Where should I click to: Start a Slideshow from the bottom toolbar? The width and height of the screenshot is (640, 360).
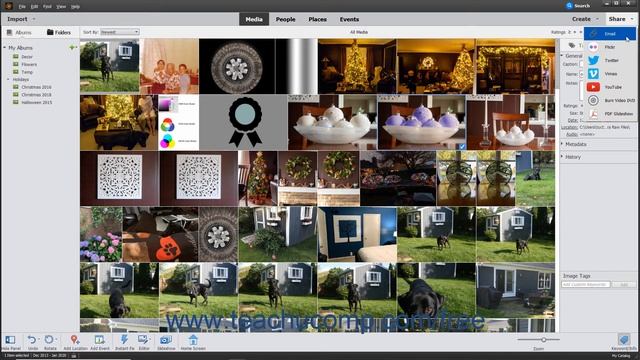pos(166,340)
